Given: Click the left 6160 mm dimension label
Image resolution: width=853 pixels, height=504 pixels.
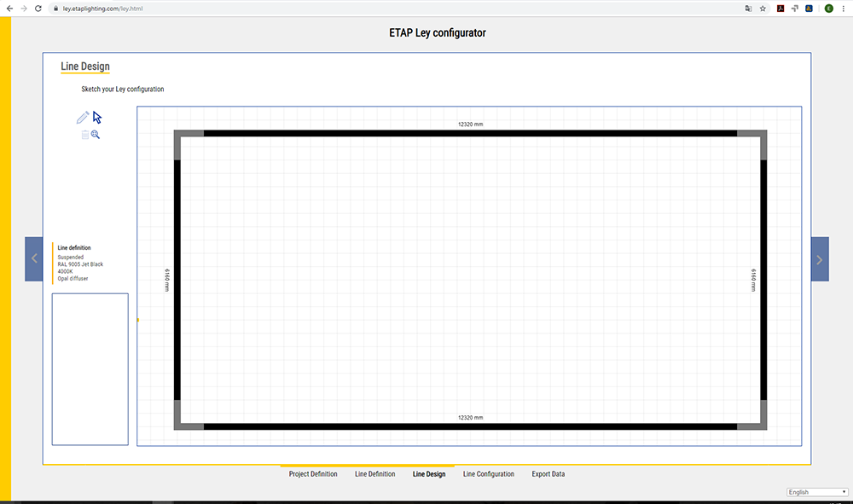Looking at the screenshot, I should (x=167, y=280).
